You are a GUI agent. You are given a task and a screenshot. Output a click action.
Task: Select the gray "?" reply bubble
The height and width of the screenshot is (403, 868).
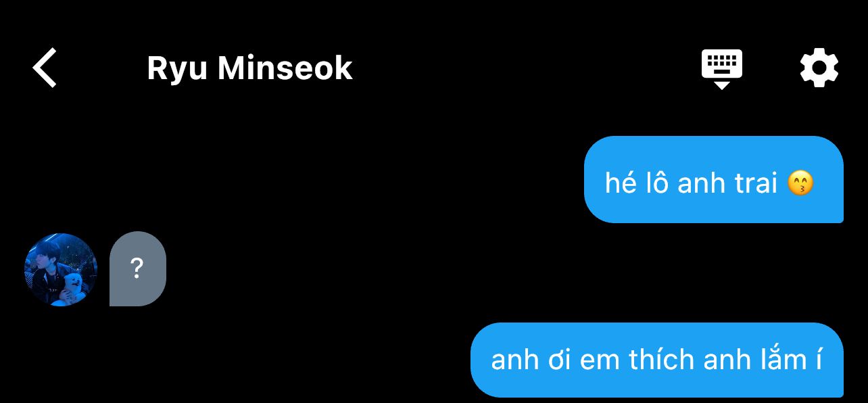coord(138,269)
